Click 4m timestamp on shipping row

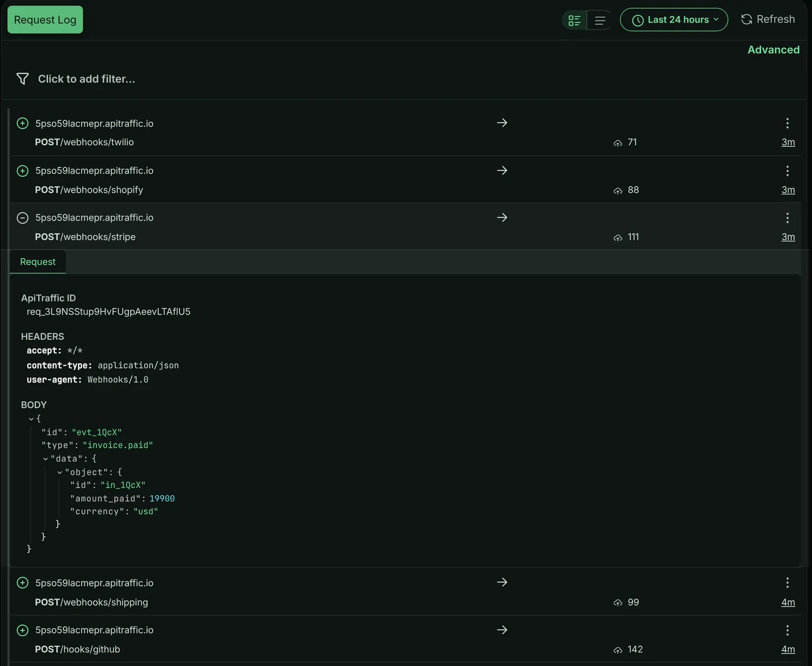[x=788, y=603]
